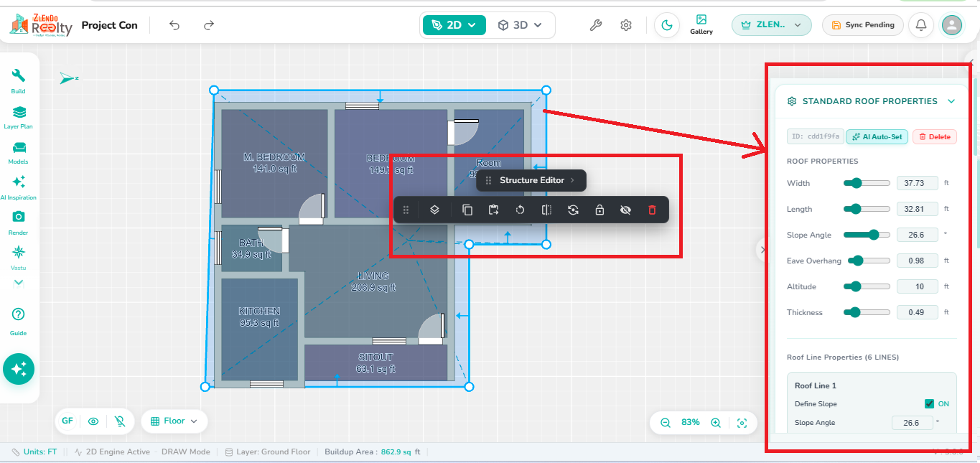This screenshot has width=980, height=463.
Task: Open the Guide help icon
Action: [x=19, y=320]
